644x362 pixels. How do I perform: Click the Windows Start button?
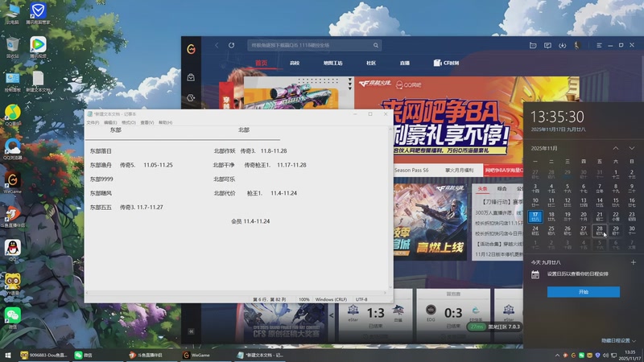(x=7, y=355)
